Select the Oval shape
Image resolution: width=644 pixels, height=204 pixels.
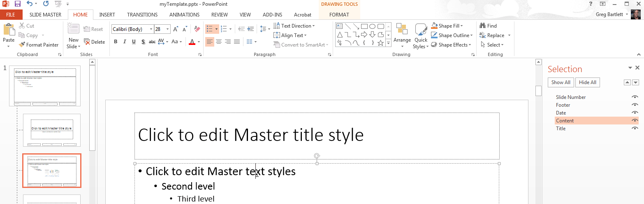click(372, 26)
